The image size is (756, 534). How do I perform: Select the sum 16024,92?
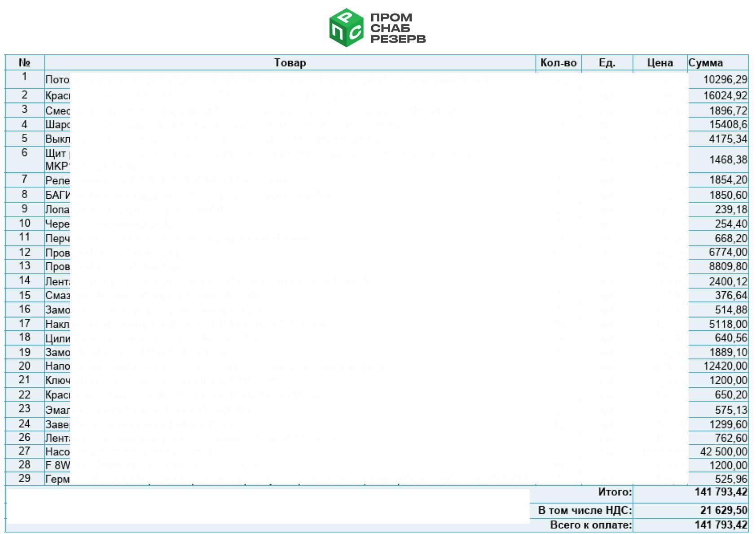pyautogui.click(x=725, y=96)
